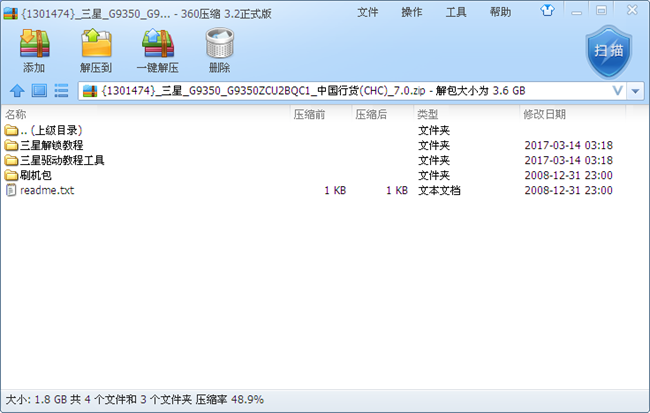Image resolution: width=650 pixels, height=413 pixels.
Task: Select the readme.txt file
Action: (x=46, y=190)
